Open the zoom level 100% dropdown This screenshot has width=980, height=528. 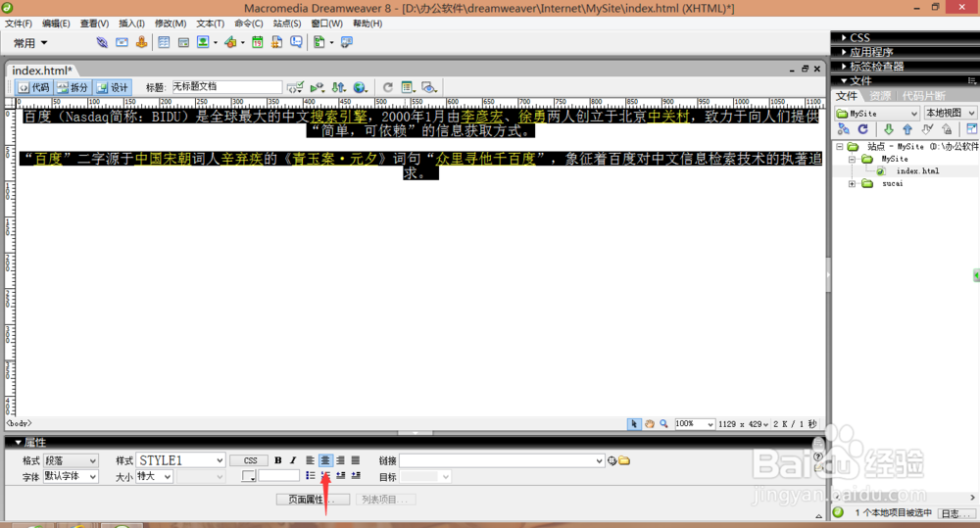[x=695, y=423]
